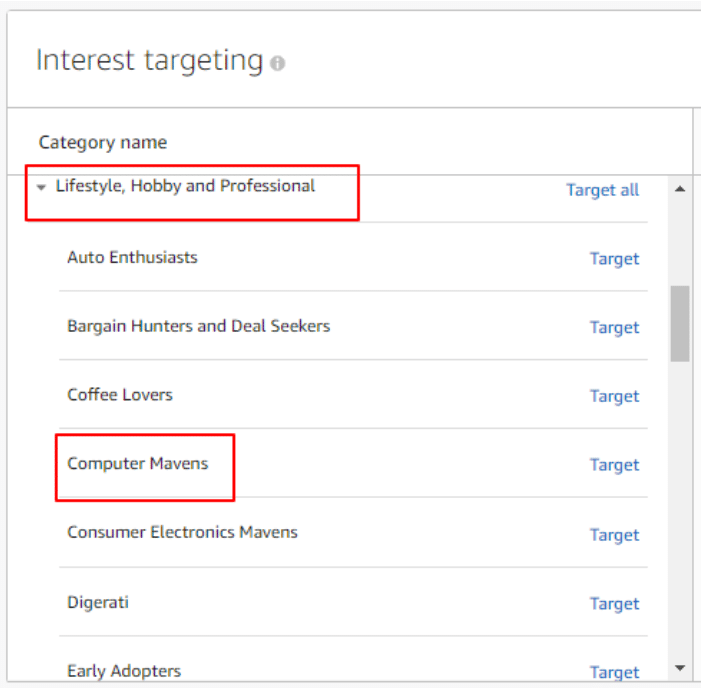The width and height of the screenshot is (701, 688).
Task: Select the Auto Enthusiasts row label
Action: 132,258
